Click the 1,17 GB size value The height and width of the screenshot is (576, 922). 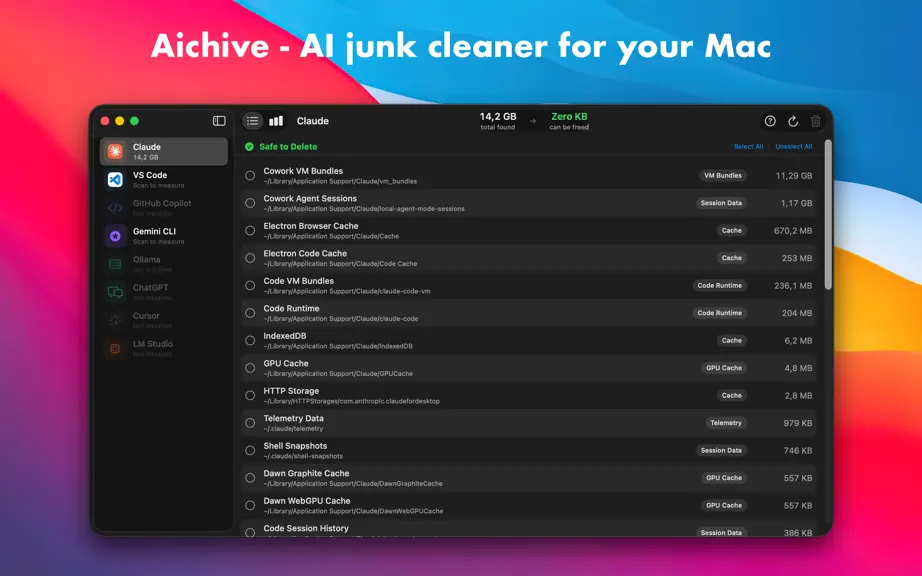(796, 203)
